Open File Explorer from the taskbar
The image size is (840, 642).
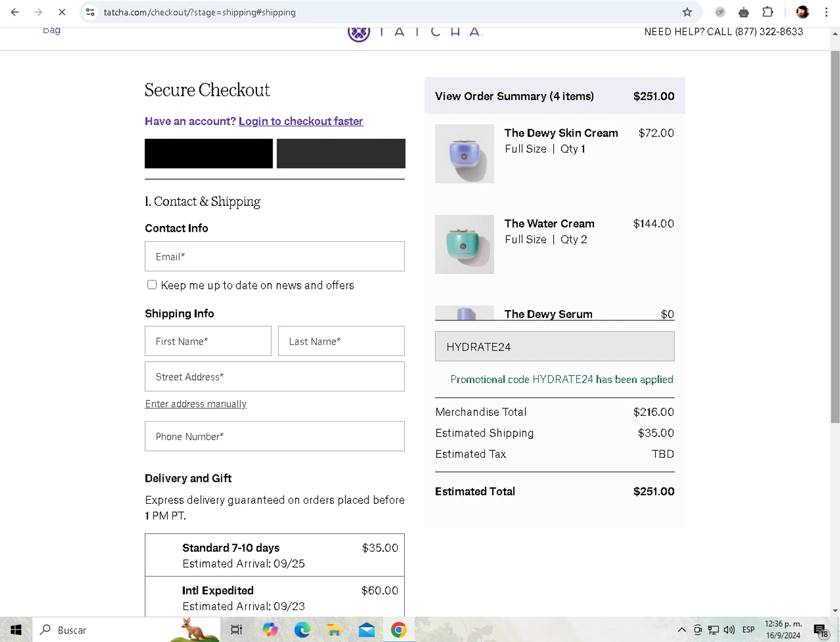pos(334,630)
